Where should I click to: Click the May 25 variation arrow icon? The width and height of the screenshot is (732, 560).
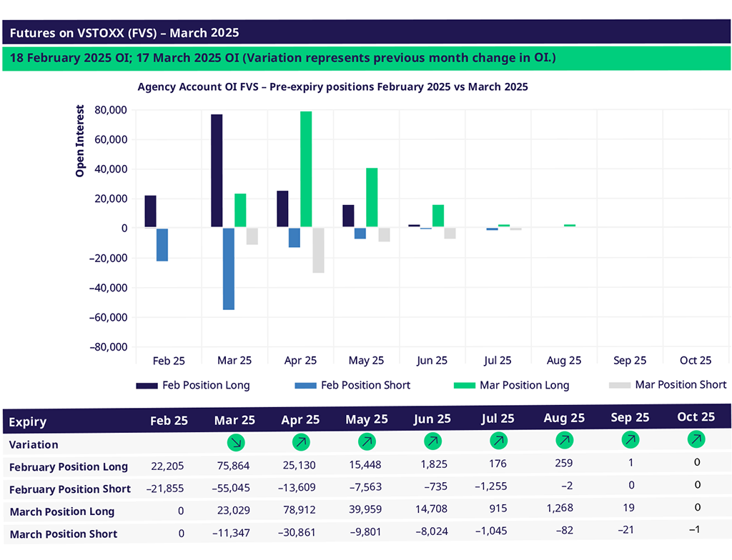[x=367, y=442]
